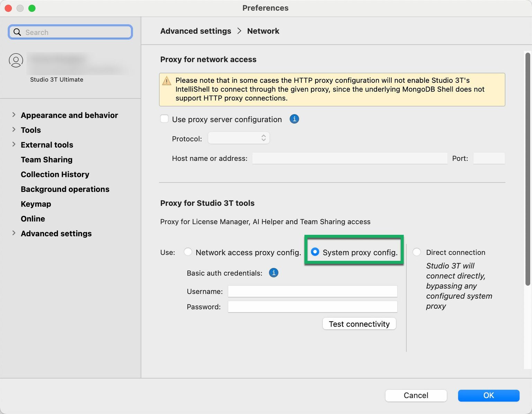The height and width of the screenshot is (414, 532).
Task: Click the vertical scrollbar in settings panel
Action: click(527, 169)
